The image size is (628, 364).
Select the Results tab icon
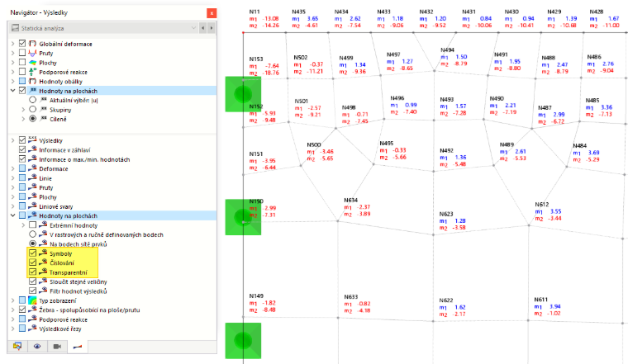(78, 347)
